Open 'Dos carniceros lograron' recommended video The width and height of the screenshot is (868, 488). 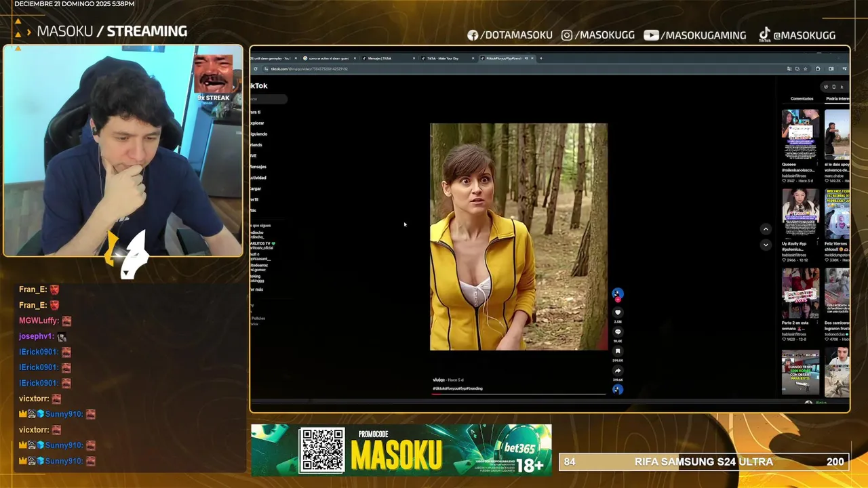point(837,293)
